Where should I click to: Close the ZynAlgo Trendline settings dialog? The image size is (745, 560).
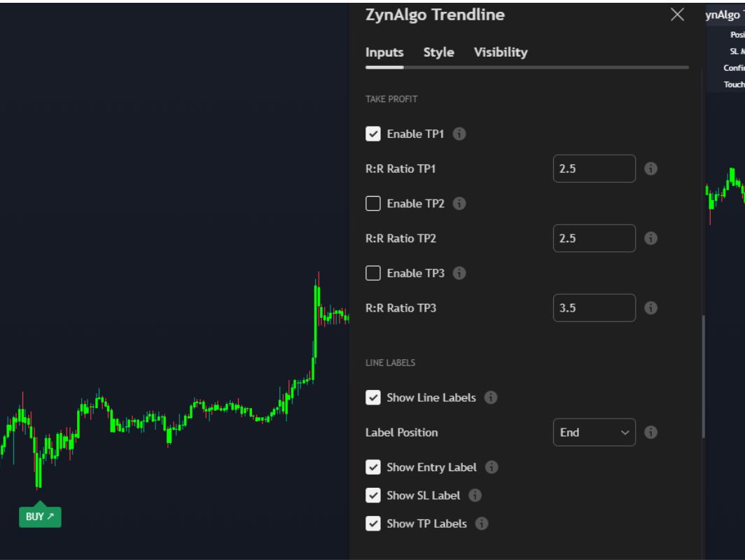tap(677, 15)
